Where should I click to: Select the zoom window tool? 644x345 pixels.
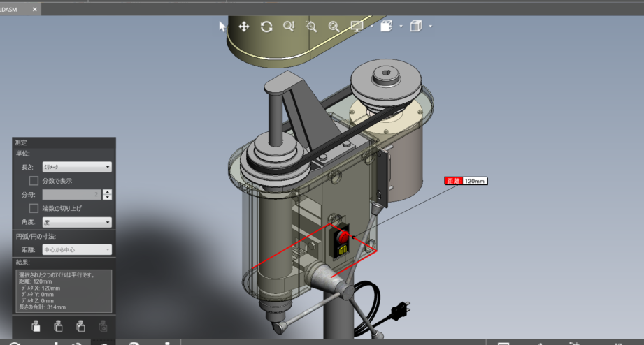coord(311,27)
